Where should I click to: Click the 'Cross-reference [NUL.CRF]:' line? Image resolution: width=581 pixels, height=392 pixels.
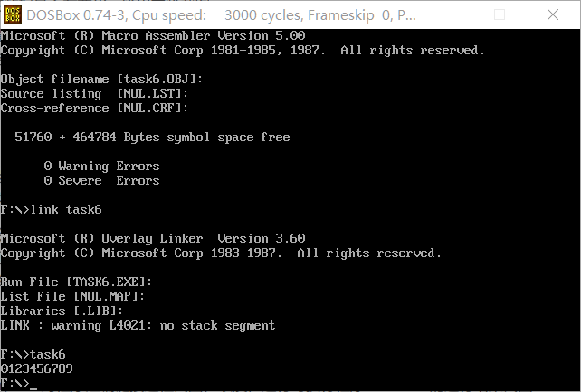(95, 109)
